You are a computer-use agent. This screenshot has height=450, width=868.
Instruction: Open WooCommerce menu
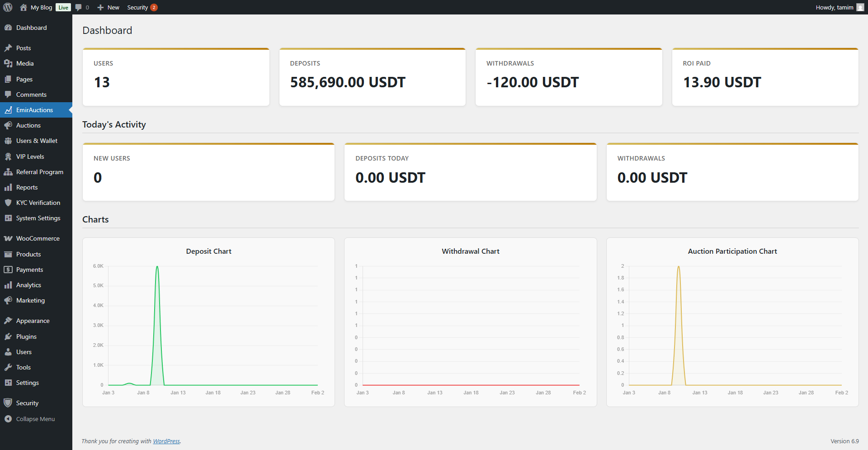36,238
